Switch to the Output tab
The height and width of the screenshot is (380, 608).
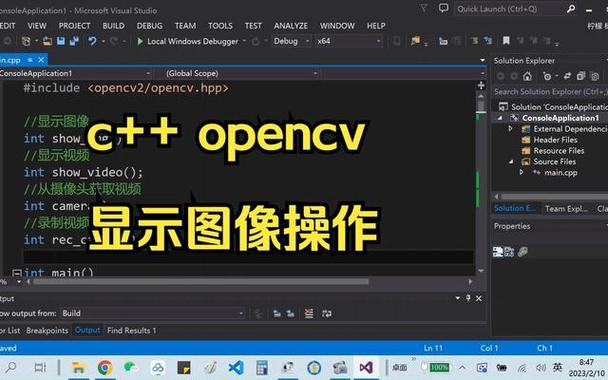pyautogui.click(x=87, y=330)
